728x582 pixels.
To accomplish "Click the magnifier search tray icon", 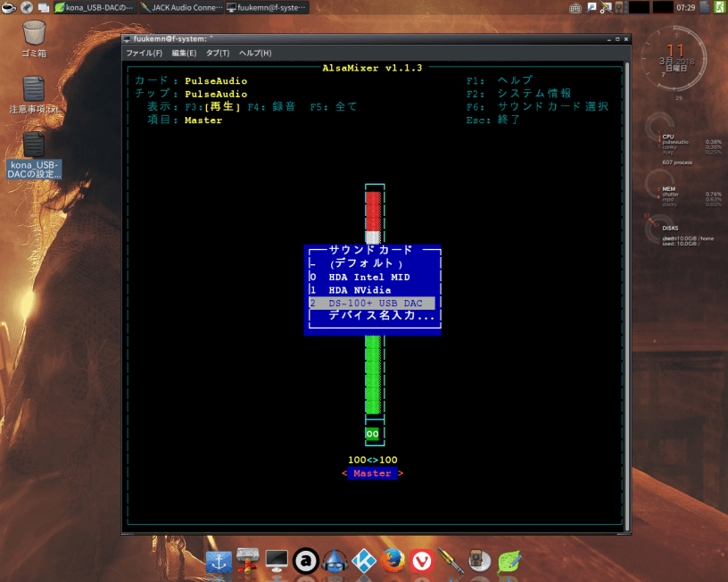I will 591,7.
